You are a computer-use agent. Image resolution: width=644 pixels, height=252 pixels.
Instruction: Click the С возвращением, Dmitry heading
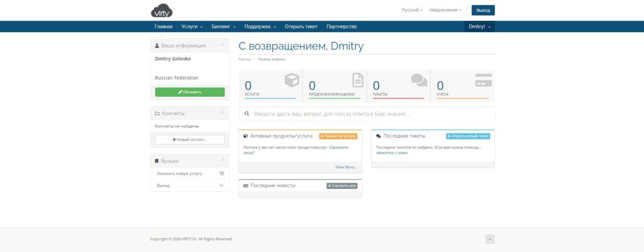tap(301, 46)
